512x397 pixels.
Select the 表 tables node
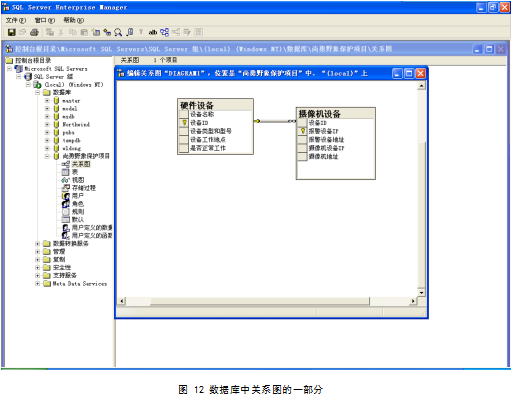point(75,172)
